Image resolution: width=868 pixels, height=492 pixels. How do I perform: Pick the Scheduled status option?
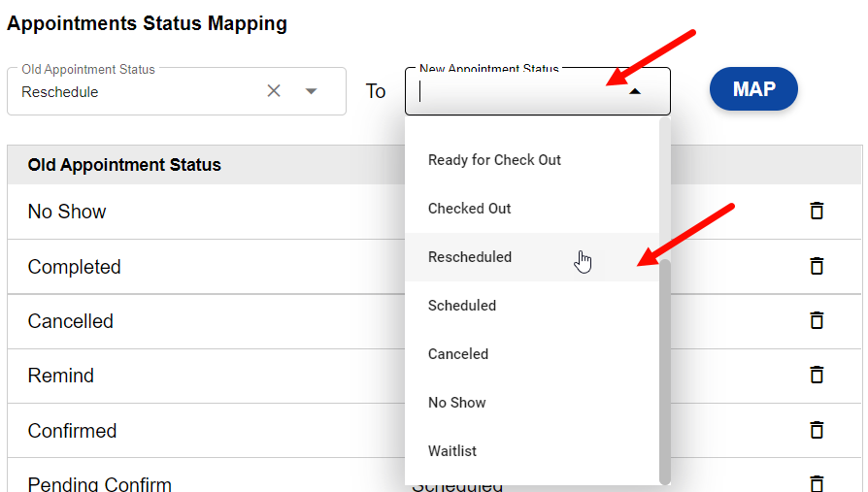pos(462,306)
